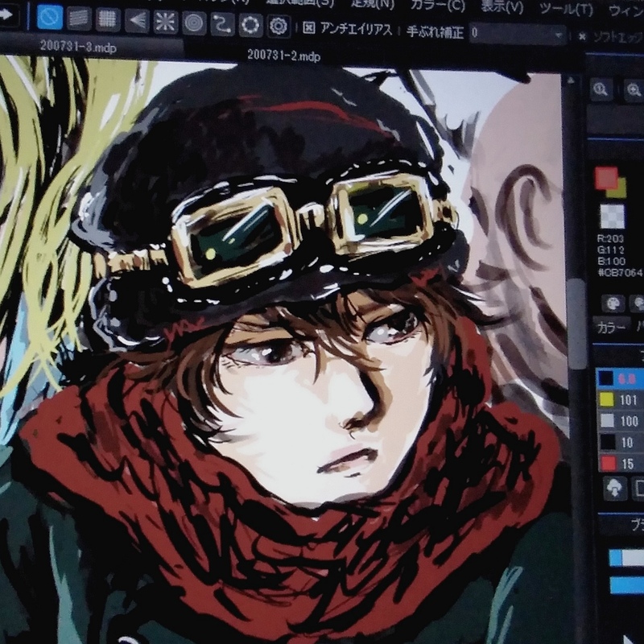Screen dimensions: 644x644
Task: Switch to the 200731-3.mdp tab
Action: (78, 47)
